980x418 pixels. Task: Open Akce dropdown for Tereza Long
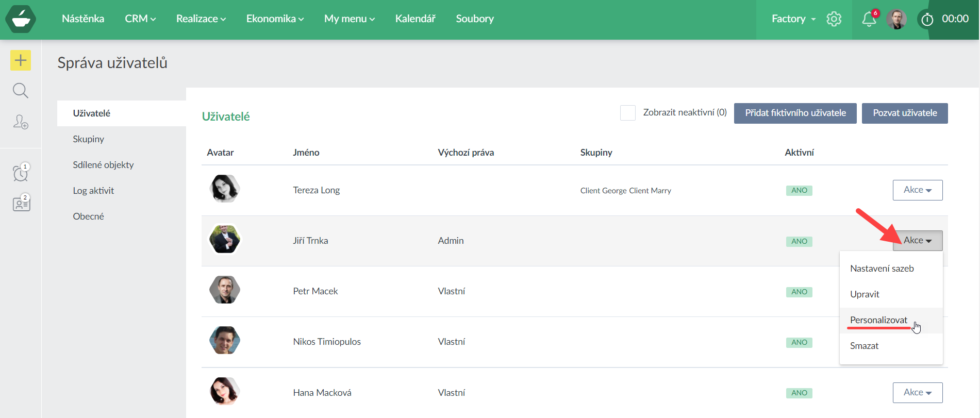click(x=917, y=190)
